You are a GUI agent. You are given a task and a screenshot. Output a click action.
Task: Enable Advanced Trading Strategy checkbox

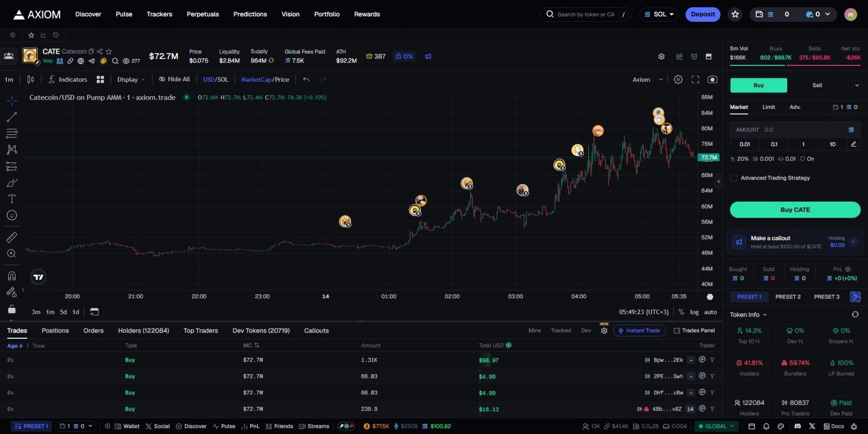coord(733,178)
